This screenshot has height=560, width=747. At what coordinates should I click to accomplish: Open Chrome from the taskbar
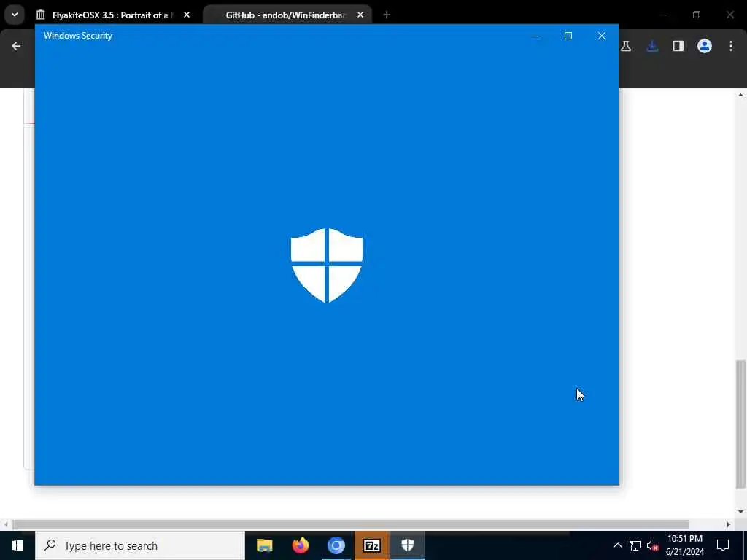pos(336,545)
